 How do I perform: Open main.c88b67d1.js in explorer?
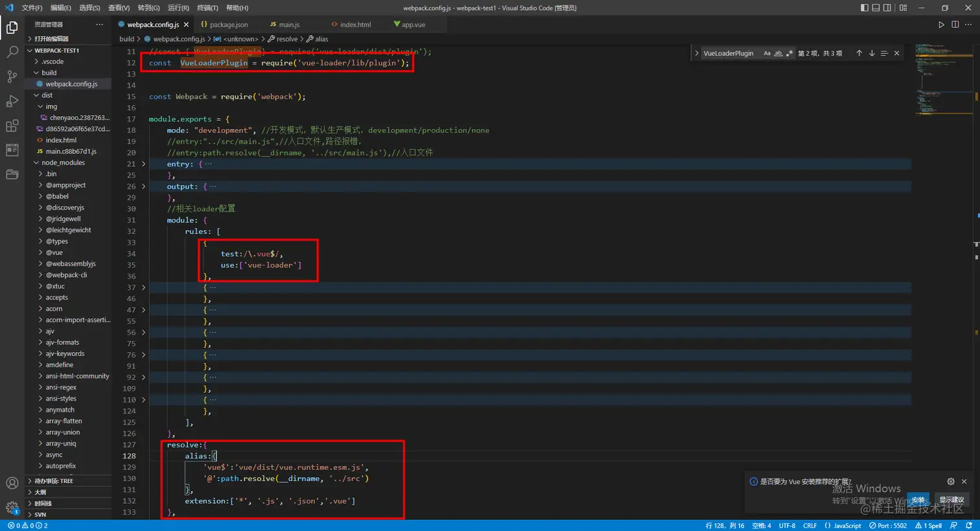(69, 152)
